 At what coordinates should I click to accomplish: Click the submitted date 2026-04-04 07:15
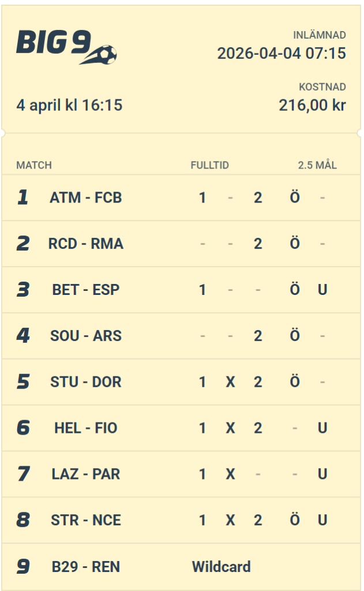[x=282, y=54]
